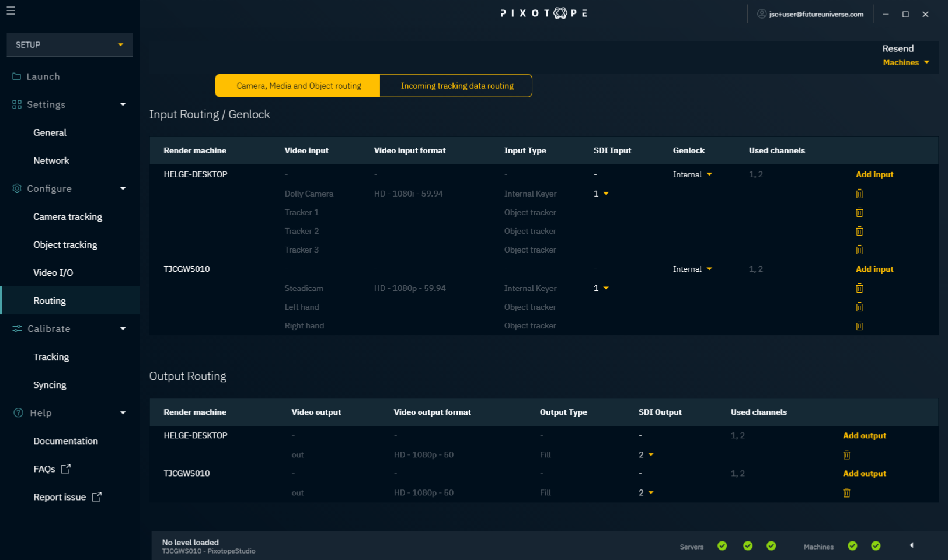This screenshot has height=560, width=948.
Task: Select Camera, Media and Object routing tab
Action: [x=298, y=86]
